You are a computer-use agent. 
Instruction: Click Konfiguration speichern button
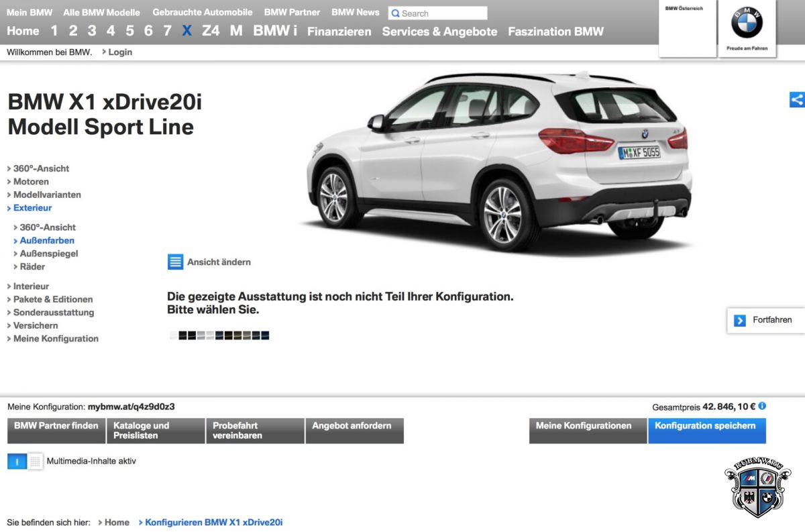[707, 431]
